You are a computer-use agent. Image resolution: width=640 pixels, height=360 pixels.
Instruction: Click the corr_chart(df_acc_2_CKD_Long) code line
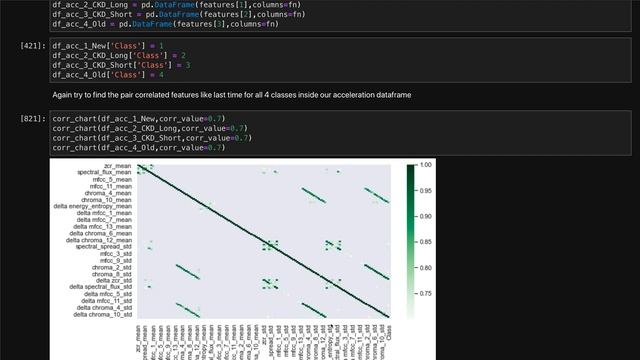pos(150,129)
